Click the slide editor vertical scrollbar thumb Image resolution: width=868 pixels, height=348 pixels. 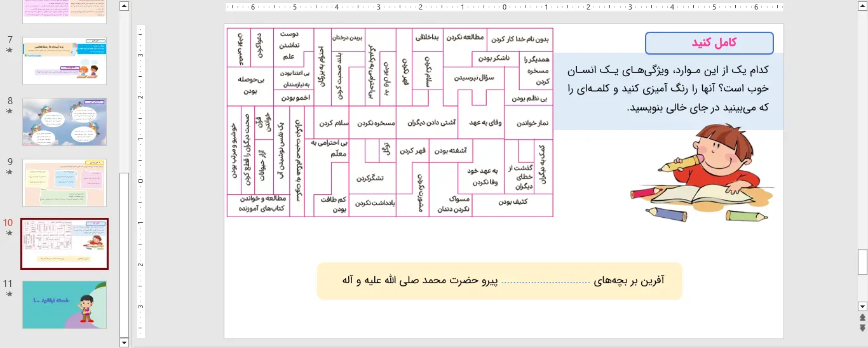tap(862, 262)
